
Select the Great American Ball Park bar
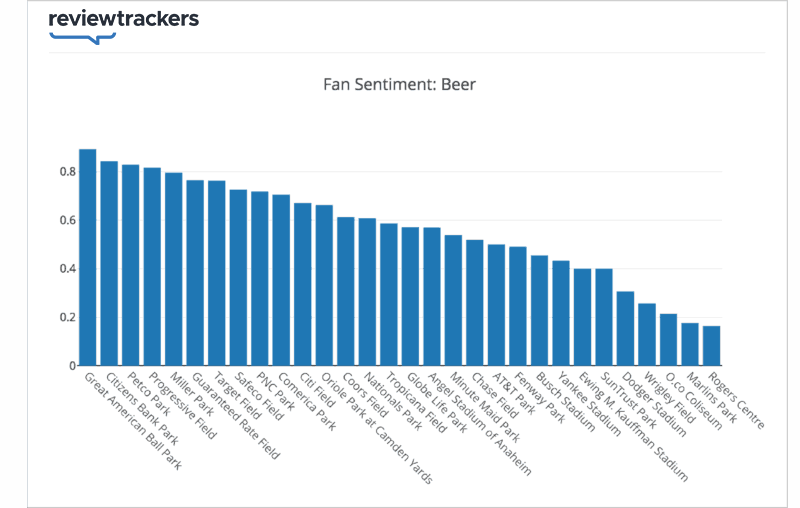click(88, 257)
